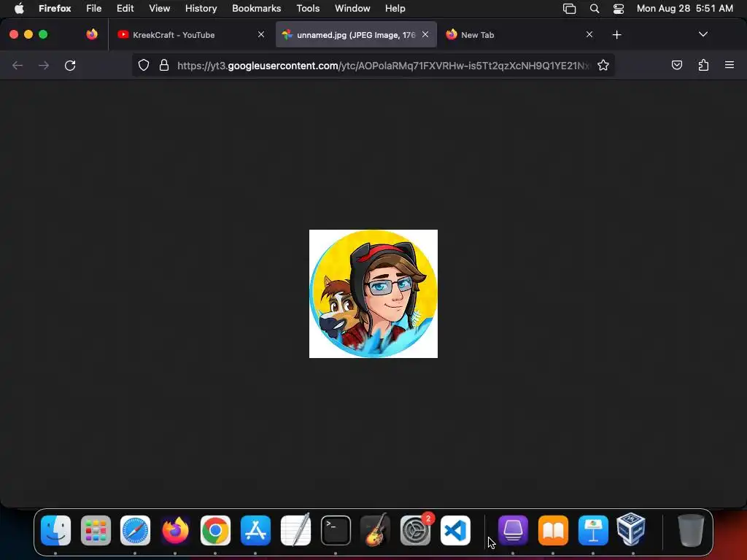Bookmark this page with the star
This screenshot has width=747, height=560.
click(x=603, y=65)
